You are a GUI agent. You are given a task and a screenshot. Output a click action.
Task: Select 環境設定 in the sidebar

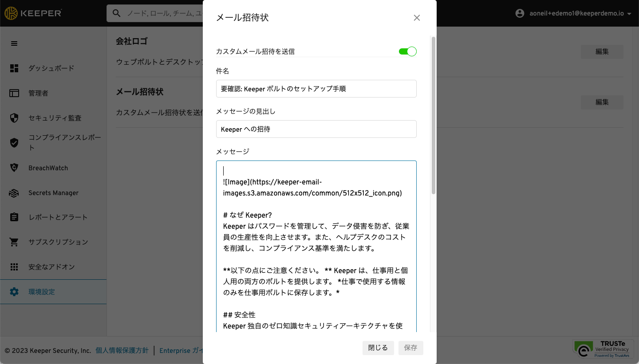pos(42,292)
